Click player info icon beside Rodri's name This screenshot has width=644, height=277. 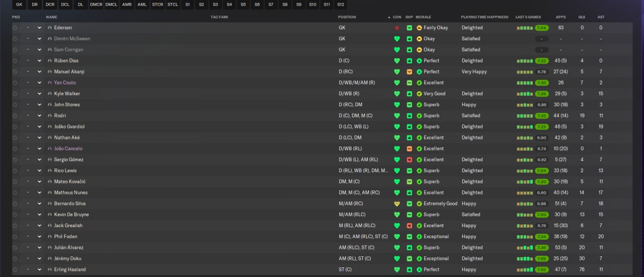click(50, 116)
